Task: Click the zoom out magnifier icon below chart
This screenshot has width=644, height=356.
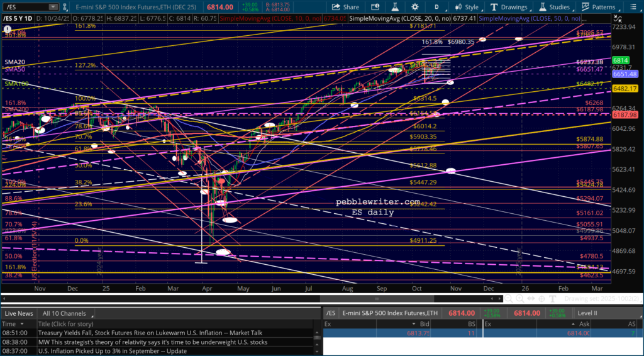Action: pyautogui.click(x=508, y=299)
